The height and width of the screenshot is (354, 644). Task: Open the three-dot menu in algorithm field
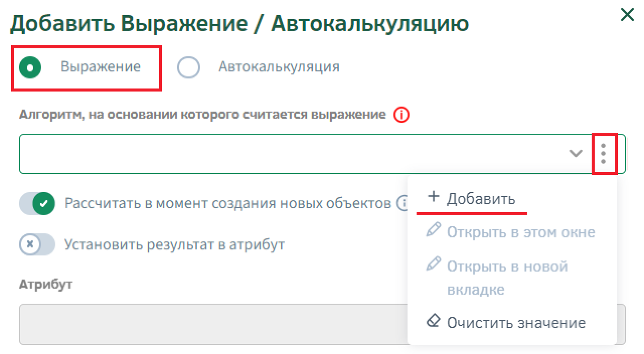pos(603,153)
